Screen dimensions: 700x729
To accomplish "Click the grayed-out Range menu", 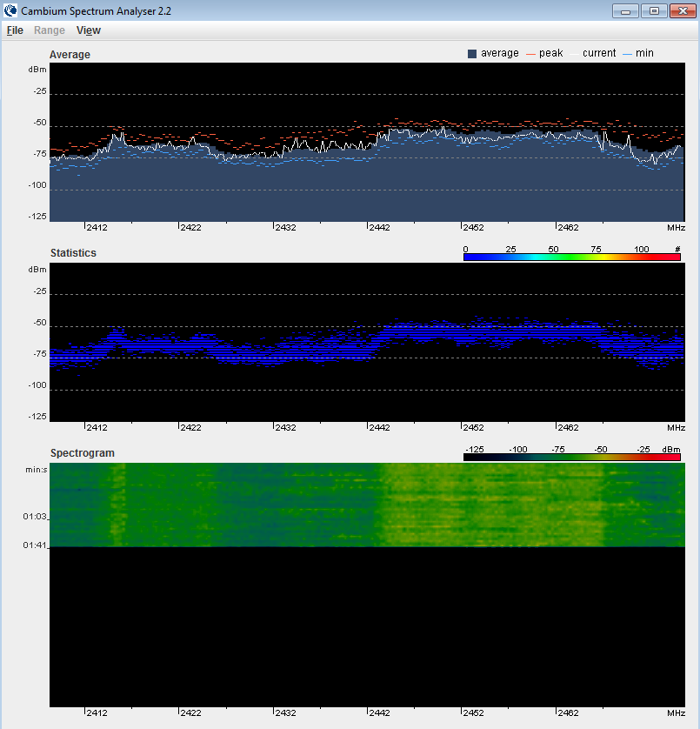I will [50, 30].
